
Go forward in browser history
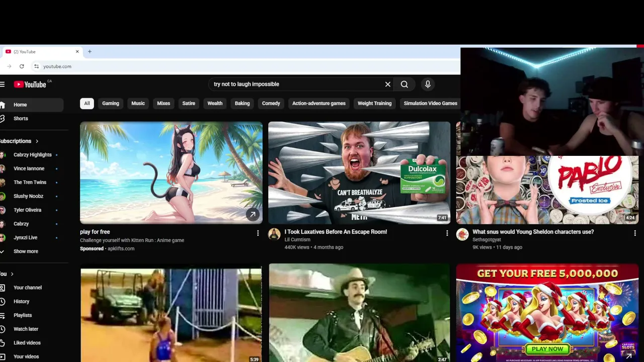click(x=9, y=66)
